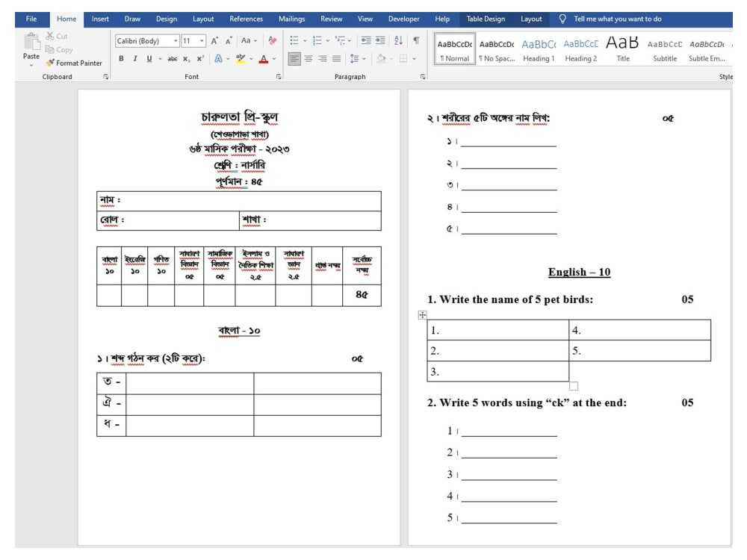
Task: Apply the Heading 2 style
Action: point(580,49)
